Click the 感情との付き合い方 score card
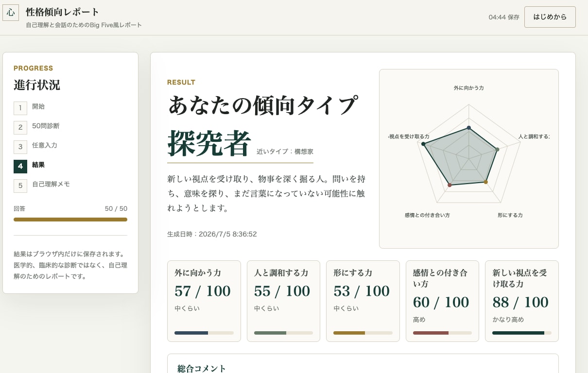The image size is (588, 373). click(442, 301)
